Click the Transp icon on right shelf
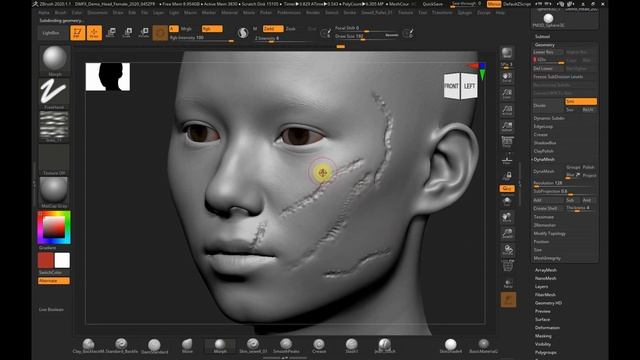The image size is (640, 360). [508, 284]
